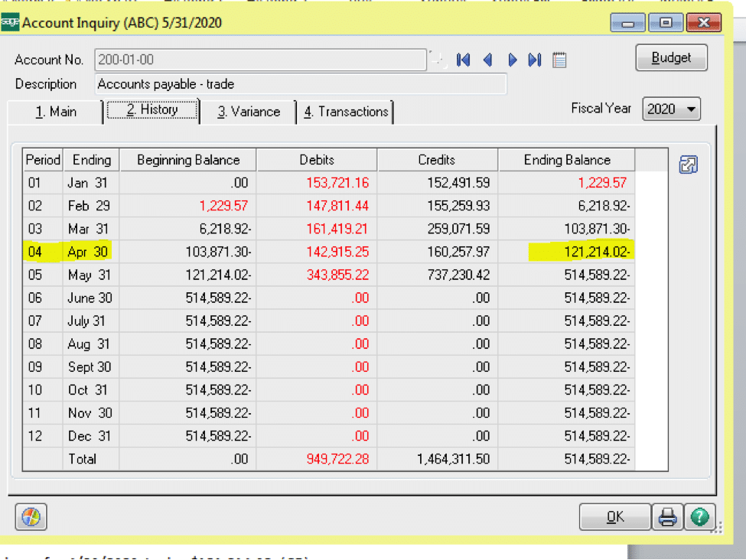Image resolution: width=746 pixels, height=560 pixels.
Task: Open help with the green question icon
Action: [x=699, y=518]
